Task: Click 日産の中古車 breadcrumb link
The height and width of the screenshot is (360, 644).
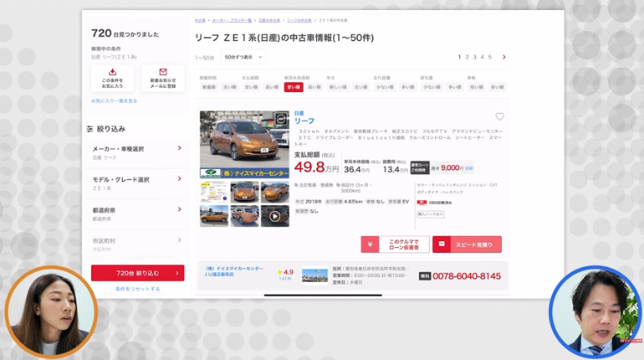Action: coord(268,20)
